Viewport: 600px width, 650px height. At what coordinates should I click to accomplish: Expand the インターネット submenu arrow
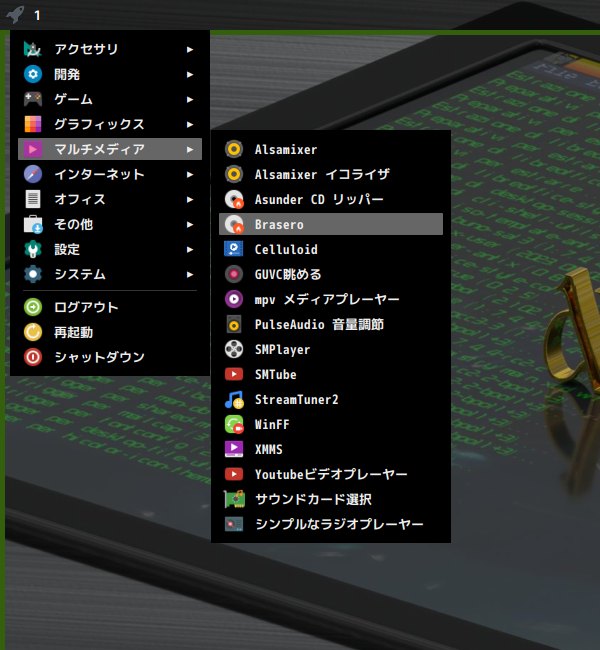coord(189,174)
